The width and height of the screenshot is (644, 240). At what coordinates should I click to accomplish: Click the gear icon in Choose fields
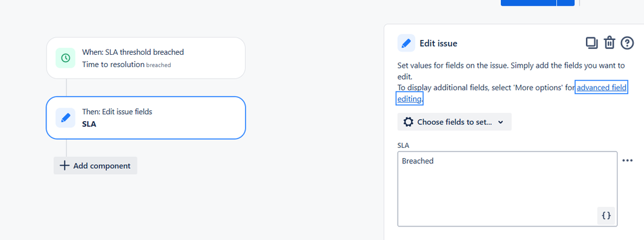[x=408, y=122]
